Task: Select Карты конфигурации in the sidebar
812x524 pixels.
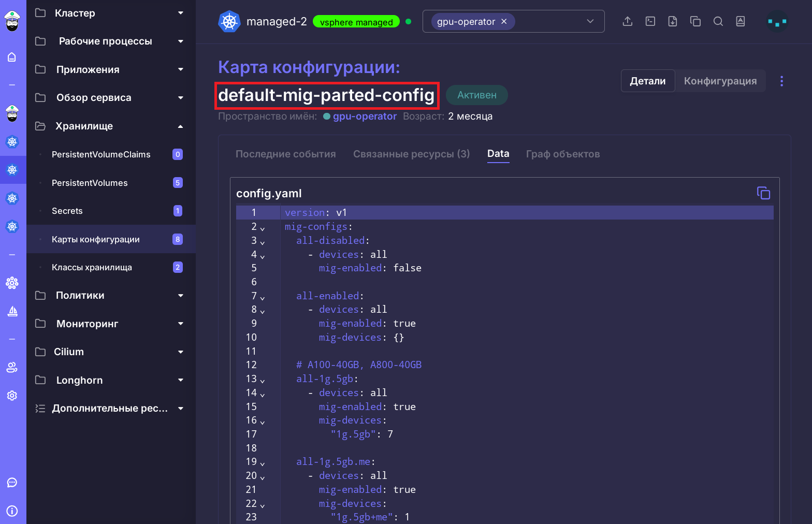Action: tap(111, 239)
